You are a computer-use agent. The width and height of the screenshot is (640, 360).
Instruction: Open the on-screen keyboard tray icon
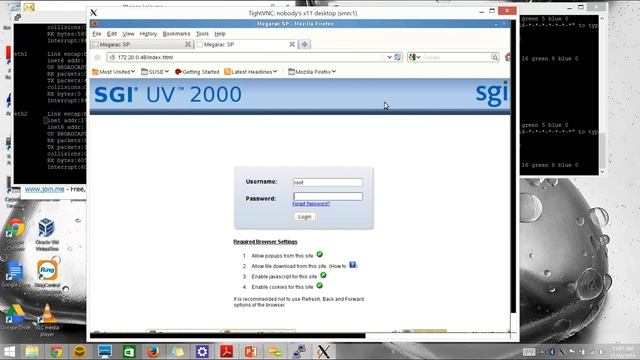529,351
